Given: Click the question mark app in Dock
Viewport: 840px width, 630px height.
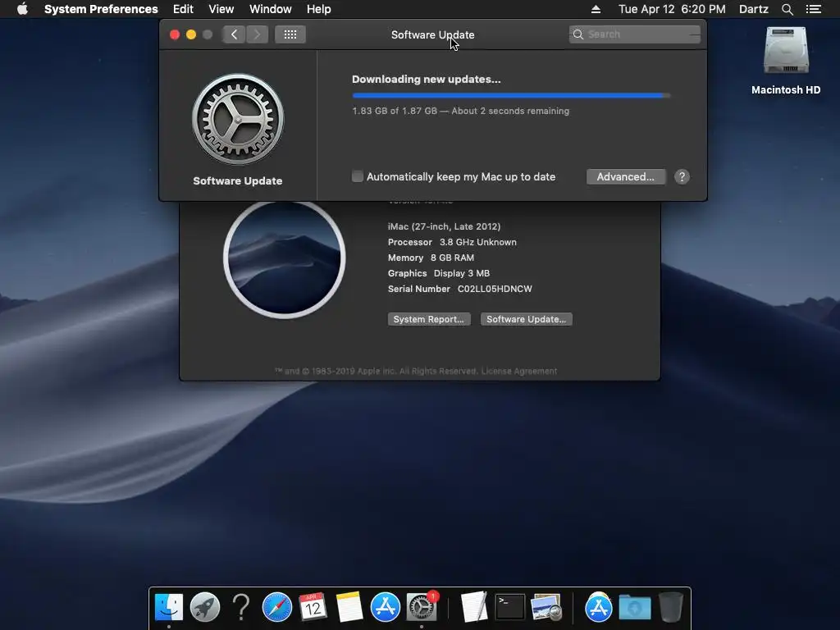Looking at the screenshot, I should click(241, 608).
